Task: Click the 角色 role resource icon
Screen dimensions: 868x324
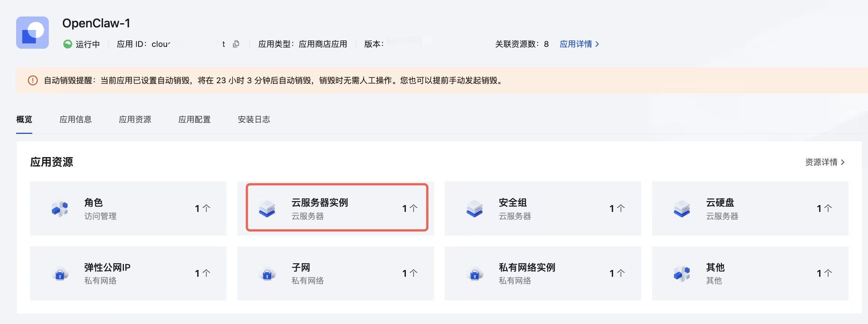Action: 60,208
